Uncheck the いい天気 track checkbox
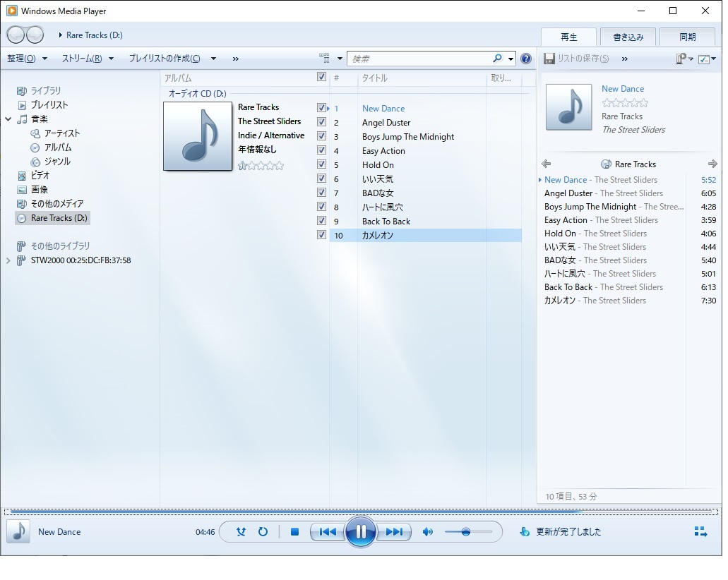The width and height of the screenshot is (728, 580). click(321, 179)
